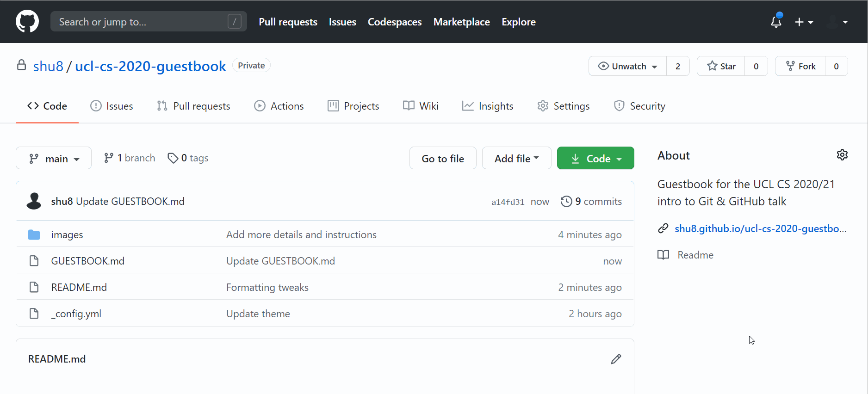
Task: Open notifications bell icon
Action: coord(776,22)
